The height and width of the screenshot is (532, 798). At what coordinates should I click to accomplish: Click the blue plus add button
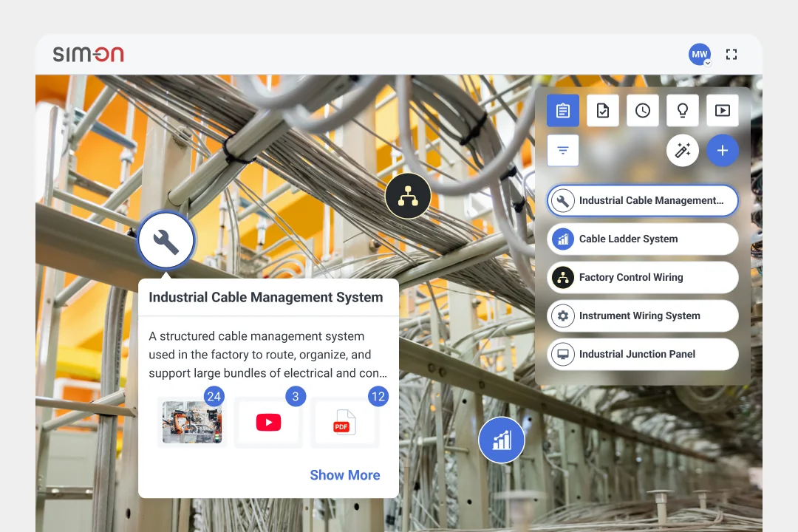coord(722,150)
